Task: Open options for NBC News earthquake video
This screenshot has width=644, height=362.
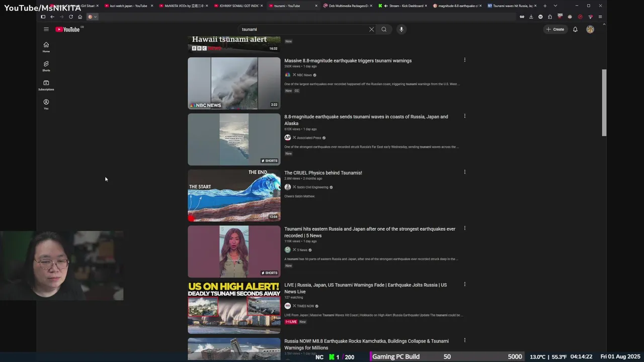Action: pos(464,60)
